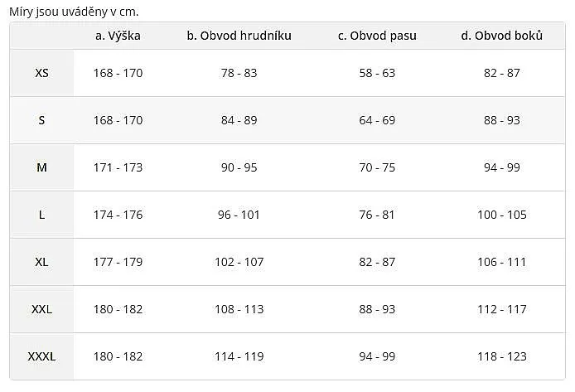Viewport: 575px width, 392px height.
Task: Click the 'Míry jsou uváděny v cm.' text
Action: click(74, 12)
